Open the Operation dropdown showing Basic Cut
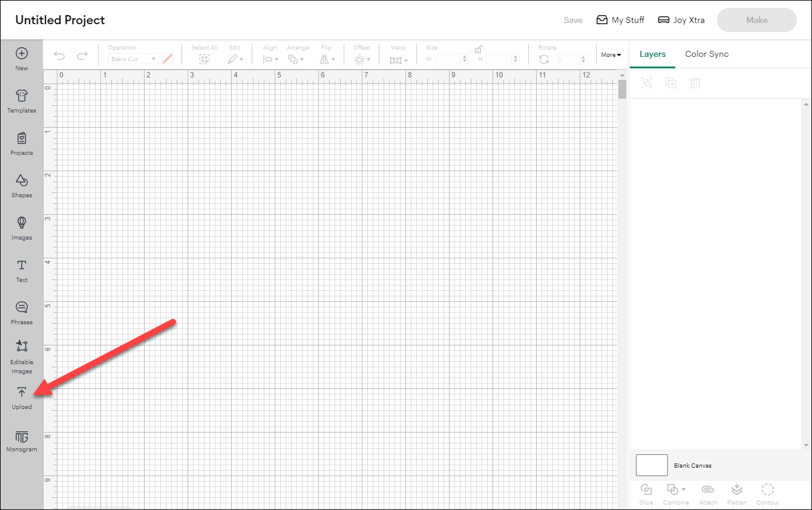The height and width of the screenshot is (510, 812). (x=133, y=59)
